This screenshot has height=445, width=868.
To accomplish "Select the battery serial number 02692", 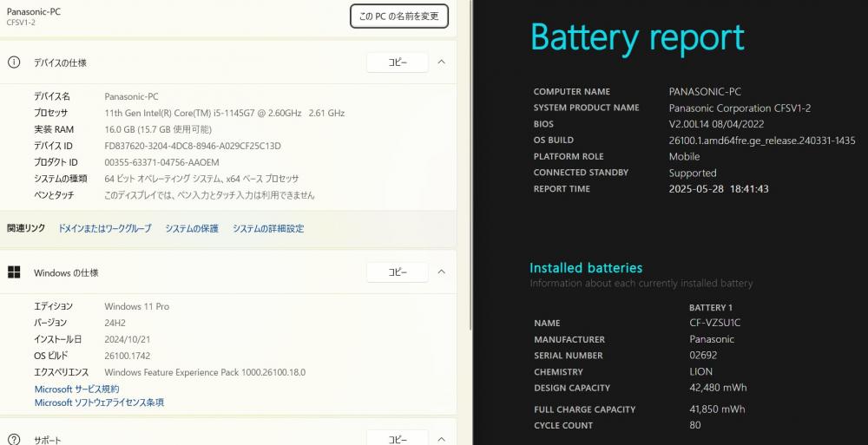I will click(x=703, y=356).
